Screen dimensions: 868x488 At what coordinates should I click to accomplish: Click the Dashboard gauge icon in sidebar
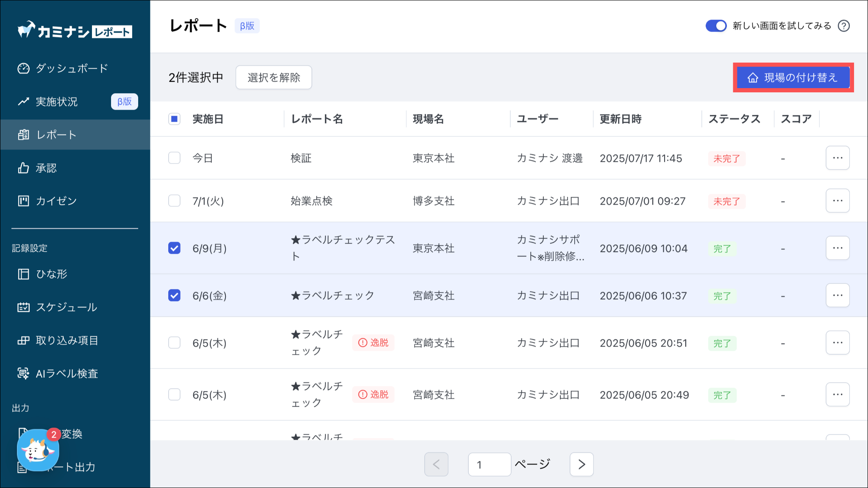pyautogui.click(x=23, y=68)
